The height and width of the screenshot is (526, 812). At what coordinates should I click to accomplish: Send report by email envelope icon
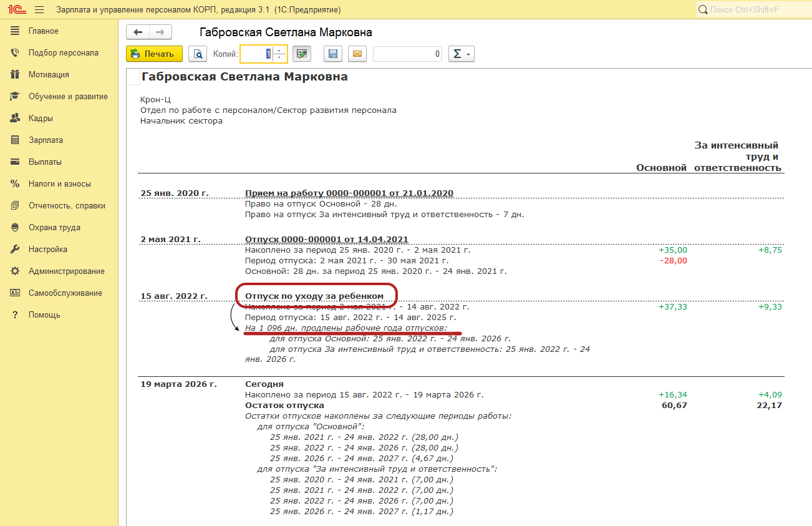click(x=357, y=54)
